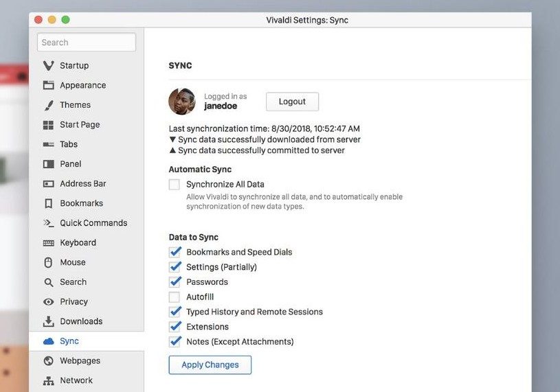
Task: Go to Themes settings
Action: 87,105
